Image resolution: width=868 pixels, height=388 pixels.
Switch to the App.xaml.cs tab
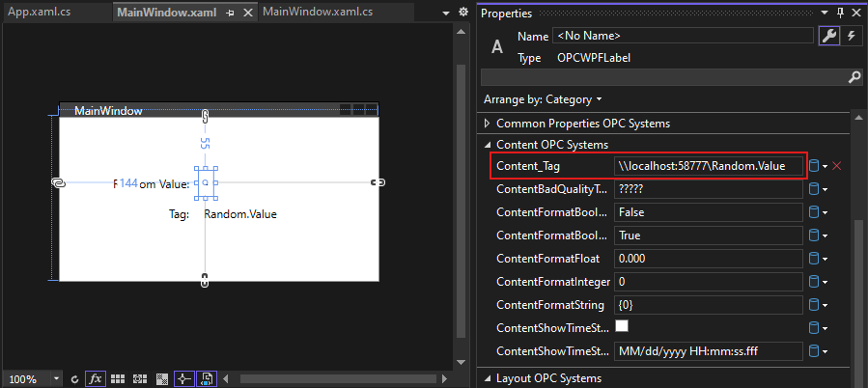click(x=40, y=14)
